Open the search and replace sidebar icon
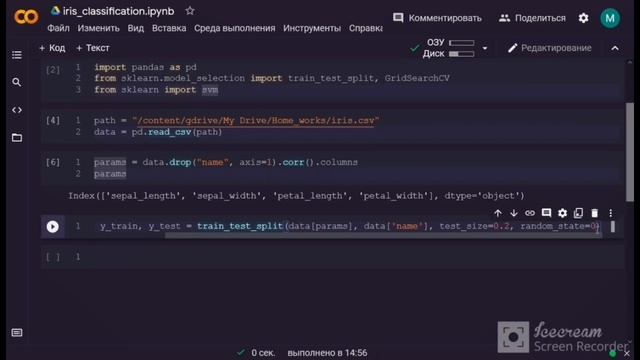Image resolution: width=640 pixels, height=360 pixels. (17, 82)
